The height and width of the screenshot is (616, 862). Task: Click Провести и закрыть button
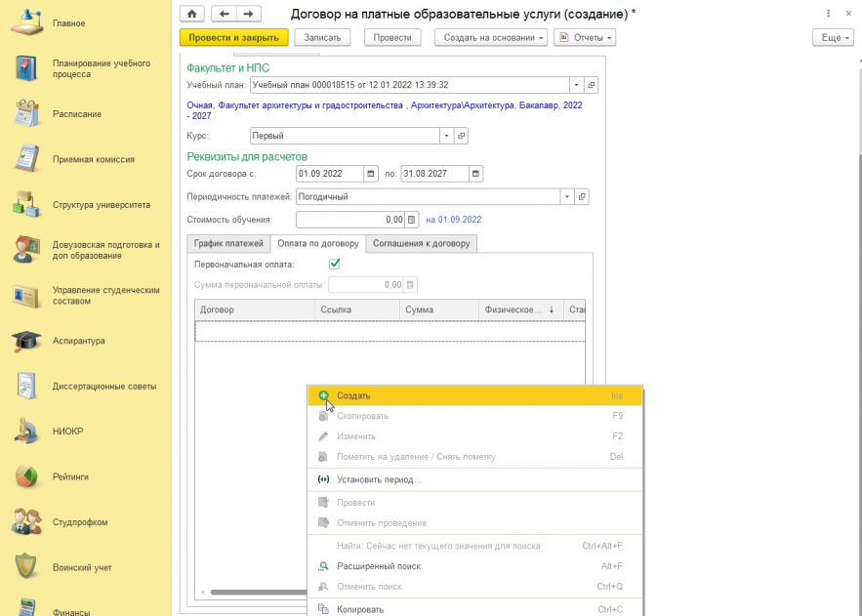(x=234, y=38)
